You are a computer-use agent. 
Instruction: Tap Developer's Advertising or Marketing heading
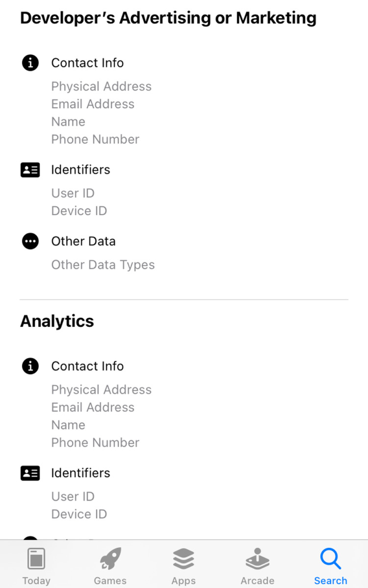pos(168,18)
